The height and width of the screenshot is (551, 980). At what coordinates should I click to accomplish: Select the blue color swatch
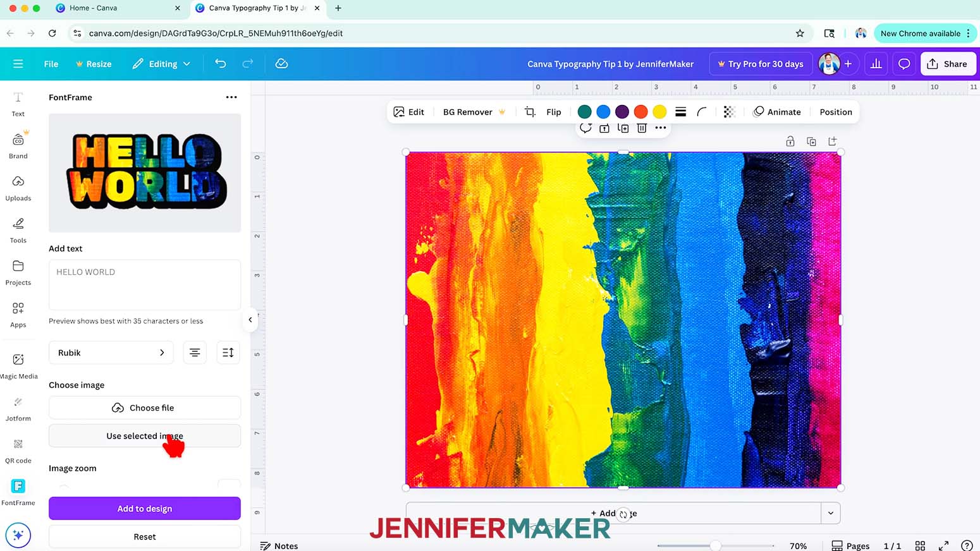tap(604, 112)
